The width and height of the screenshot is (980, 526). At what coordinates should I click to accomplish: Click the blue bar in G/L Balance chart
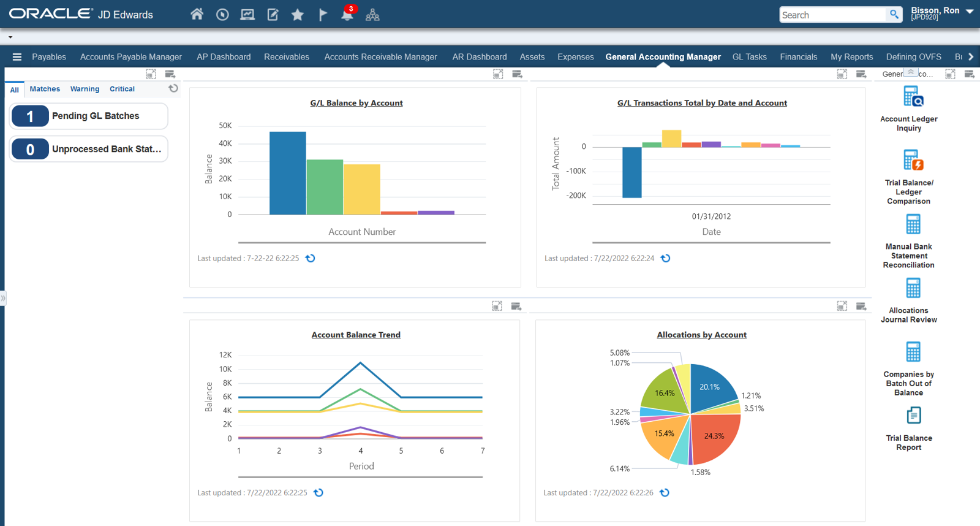[x=287, y=173]
